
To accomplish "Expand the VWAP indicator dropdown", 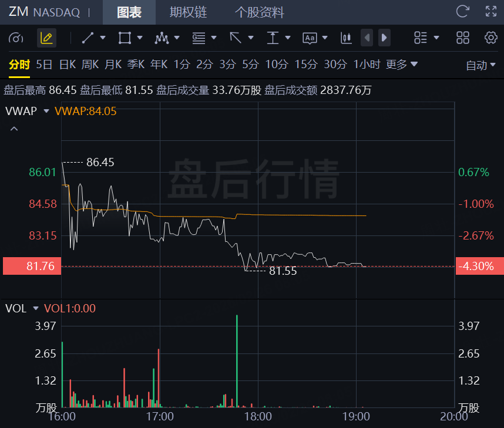I will [46, 111].
